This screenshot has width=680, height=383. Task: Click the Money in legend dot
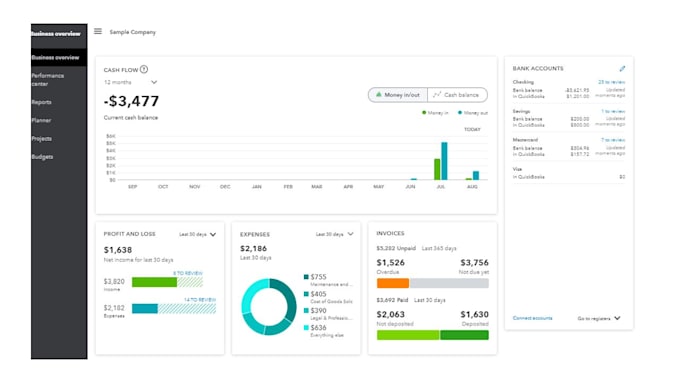pos(424,112)
